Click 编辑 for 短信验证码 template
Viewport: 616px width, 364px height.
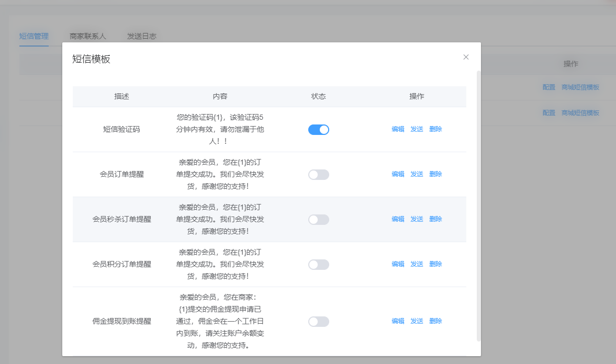(398, 129)
